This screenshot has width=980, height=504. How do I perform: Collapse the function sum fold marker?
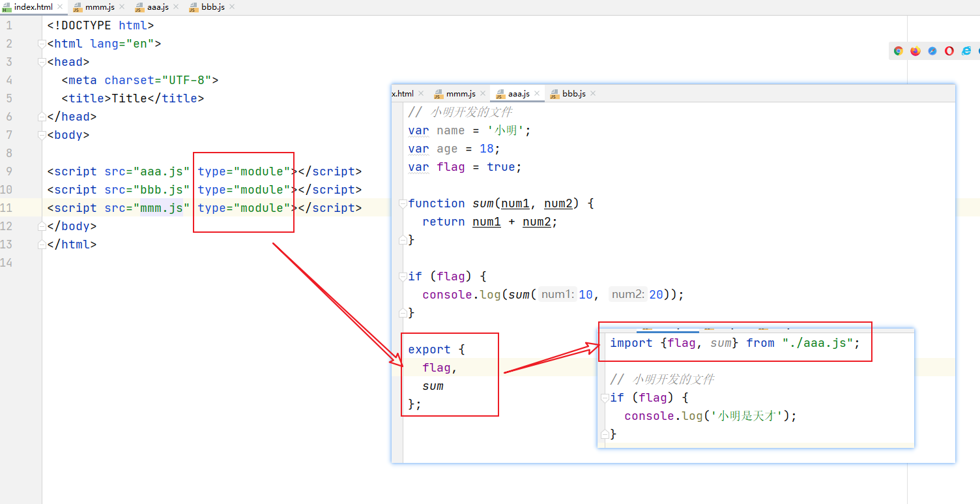click(403, 203)
